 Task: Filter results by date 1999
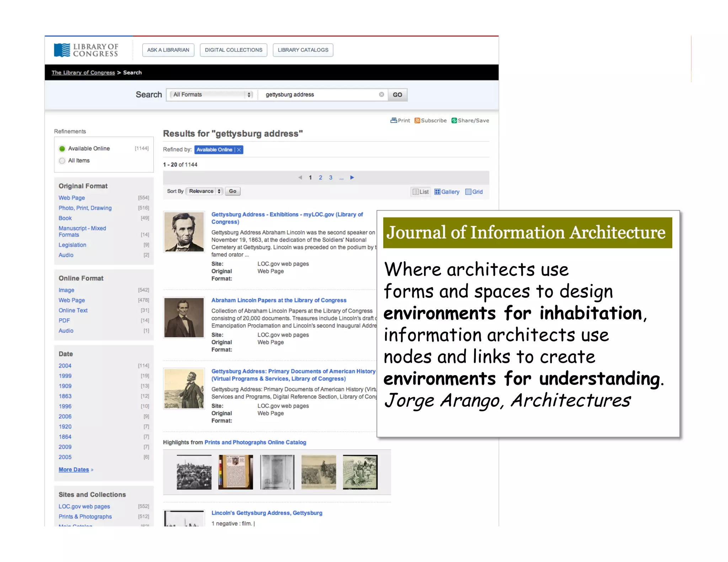tap(65, 376)
